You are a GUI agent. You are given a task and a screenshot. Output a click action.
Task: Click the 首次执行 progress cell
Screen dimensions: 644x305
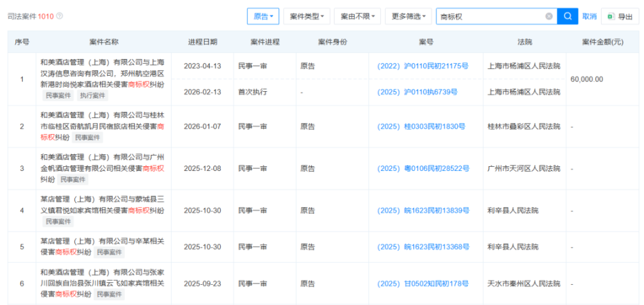pos(253,92)
